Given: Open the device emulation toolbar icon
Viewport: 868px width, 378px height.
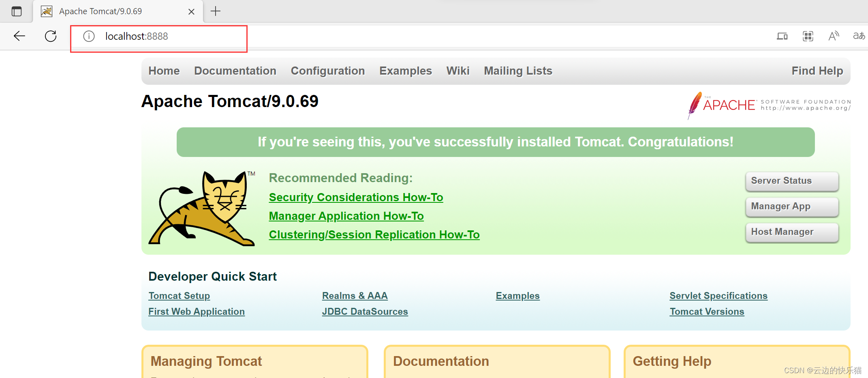Looking at the screenshot, I should [x=782, y=37].
